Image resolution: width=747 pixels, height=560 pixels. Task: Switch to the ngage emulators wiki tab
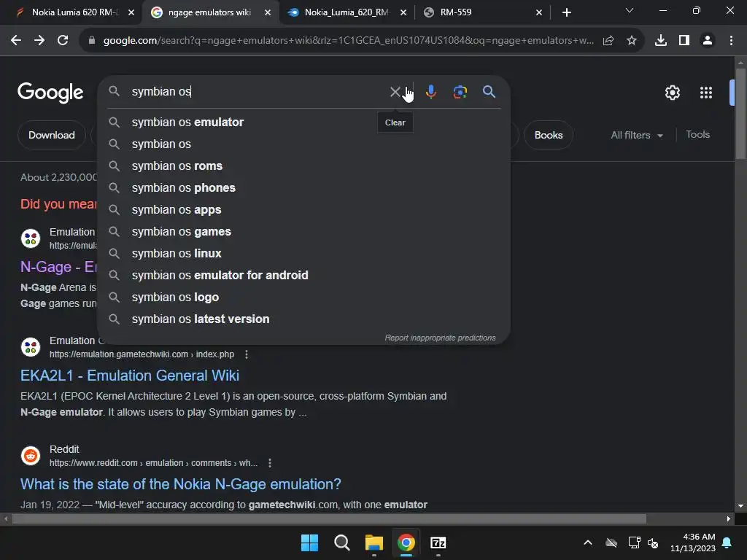tap(209, 12)
